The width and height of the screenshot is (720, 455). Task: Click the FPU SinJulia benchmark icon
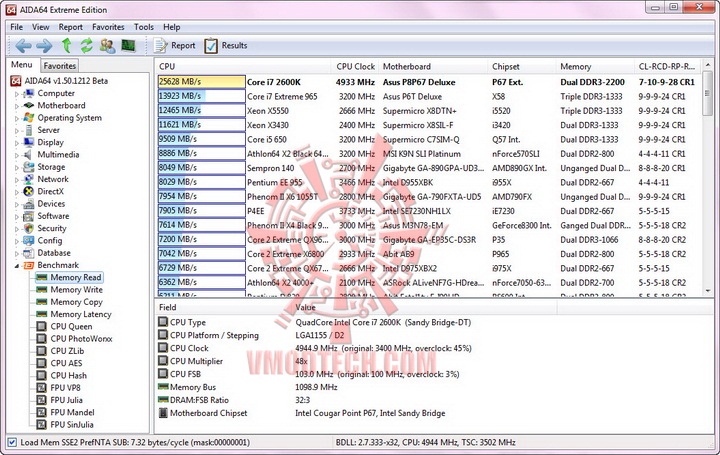[x=42, y=425]
